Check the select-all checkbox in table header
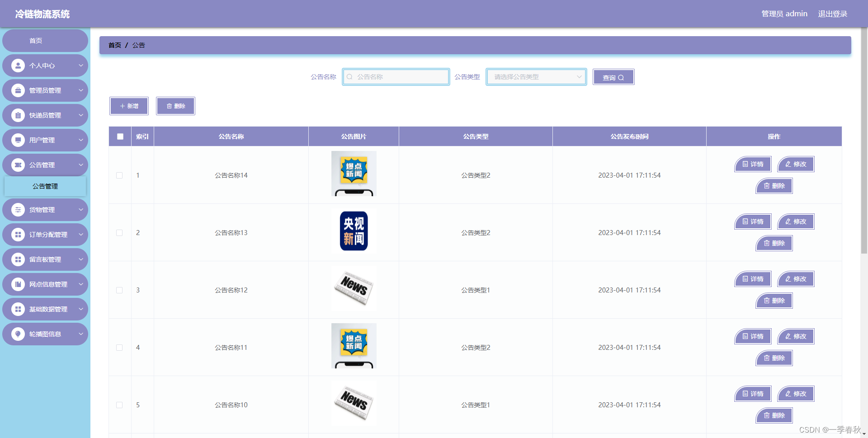Viewport: 868px width, 438px height. click(120, 136)
